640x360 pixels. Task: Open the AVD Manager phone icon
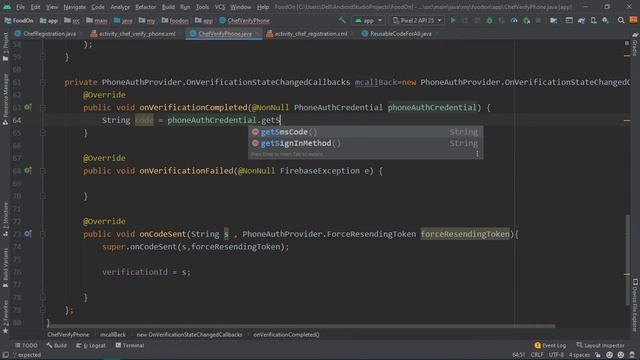593,20
